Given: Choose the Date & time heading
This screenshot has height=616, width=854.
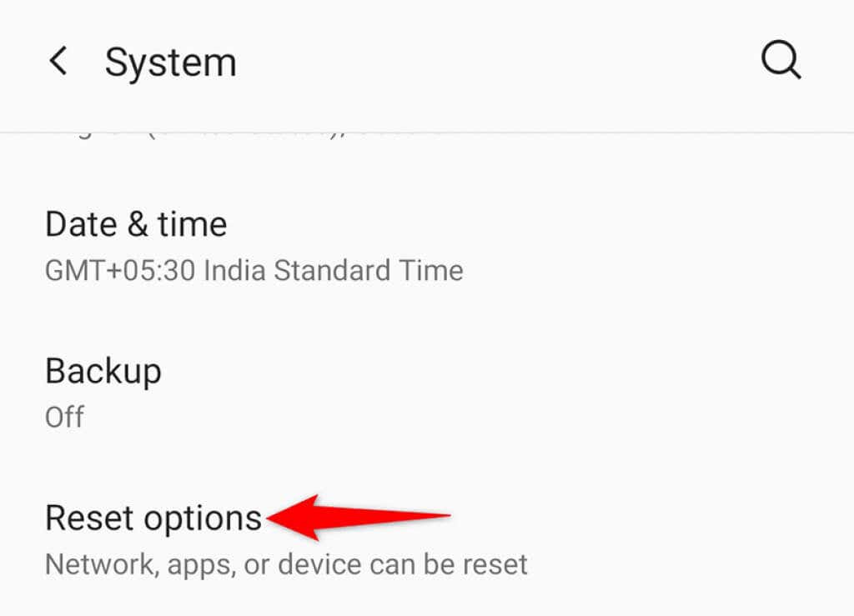Looking at the screenshot, I should [x=136, y=224].
